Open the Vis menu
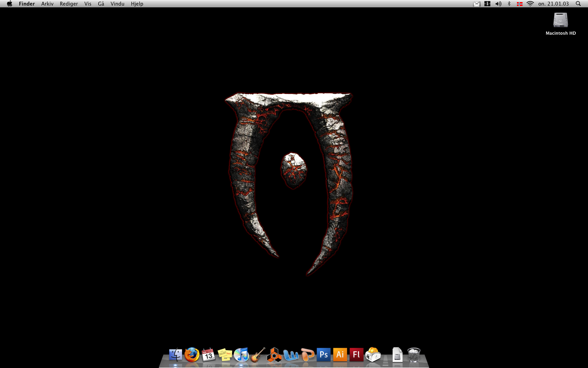This screenshot has height=368, width=588. point(88,4)
